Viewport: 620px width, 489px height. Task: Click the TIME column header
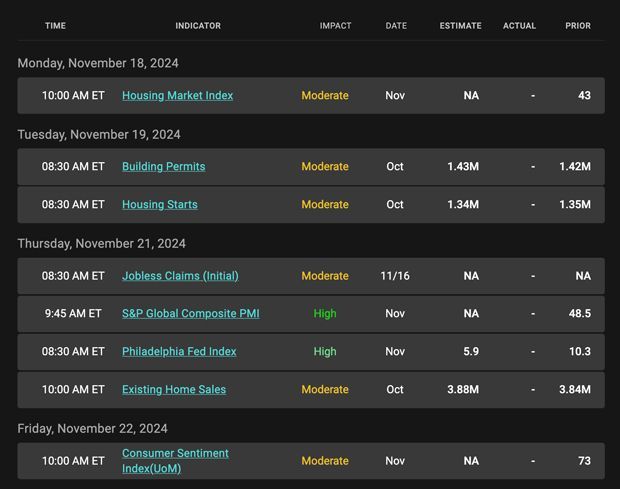(x=55, y=26)
